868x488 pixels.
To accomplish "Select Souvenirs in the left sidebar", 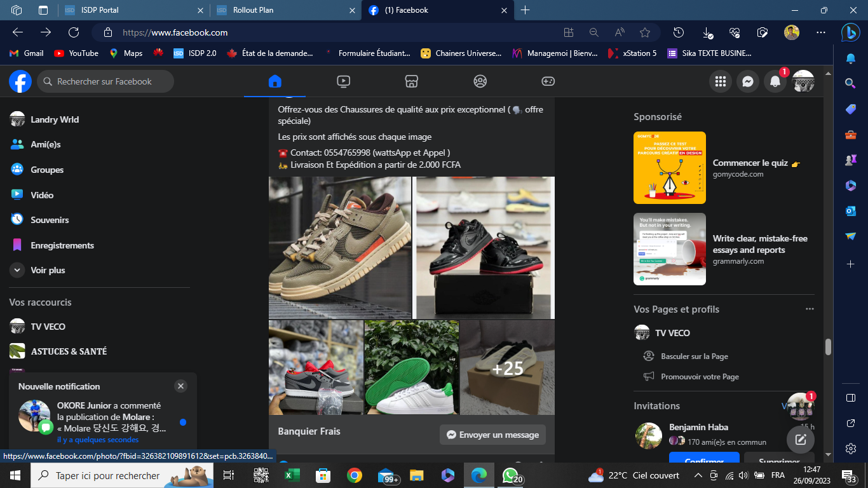I will pos(50,220).
